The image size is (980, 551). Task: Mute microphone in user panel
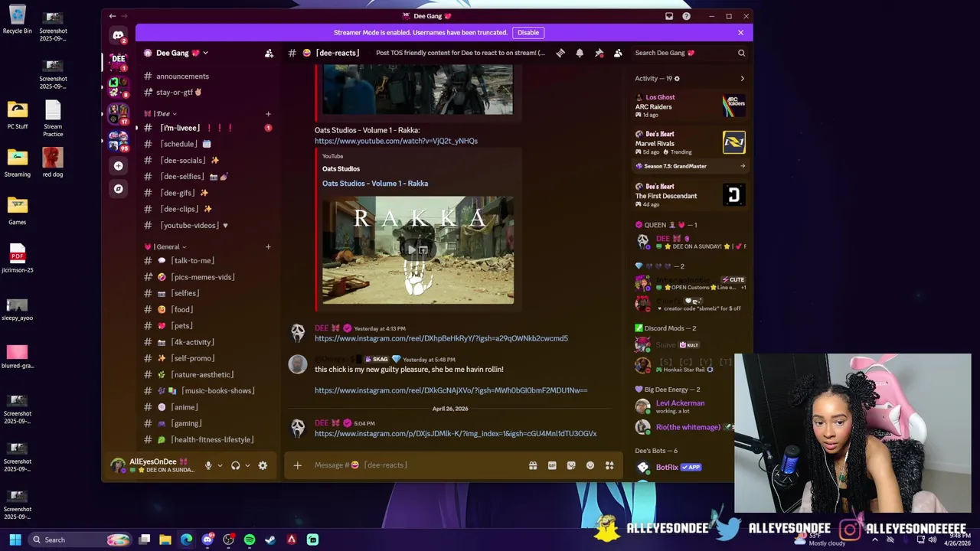point(208,465)
